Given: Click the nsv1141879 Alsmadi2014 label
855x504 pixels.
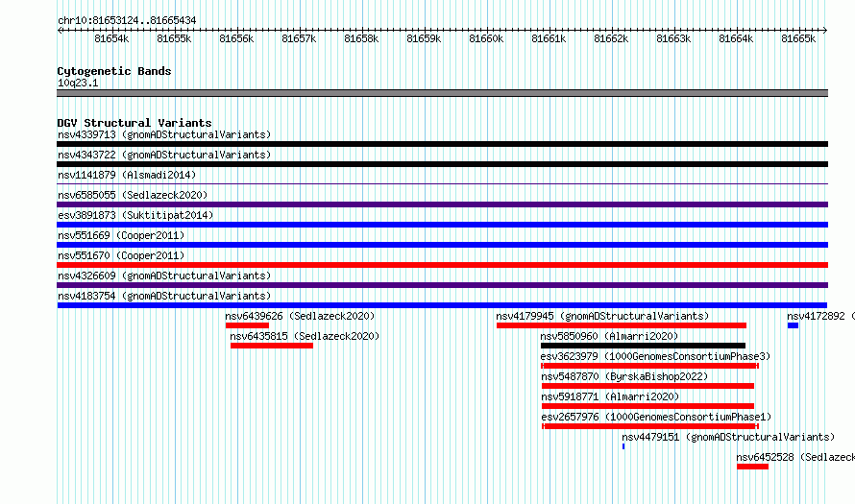Looking at the screenshot, I should tap(127, 175).
